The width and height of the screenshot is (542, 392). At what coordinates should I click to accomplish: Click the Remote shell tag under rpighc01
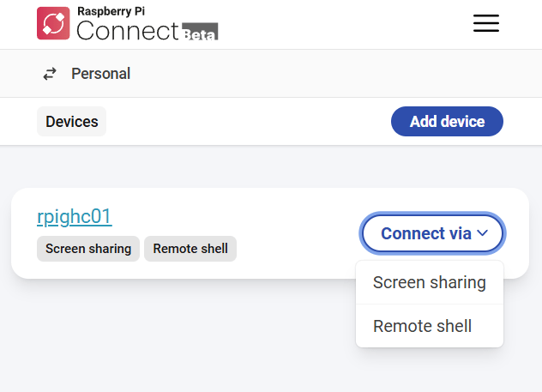(x=190, y=249)
